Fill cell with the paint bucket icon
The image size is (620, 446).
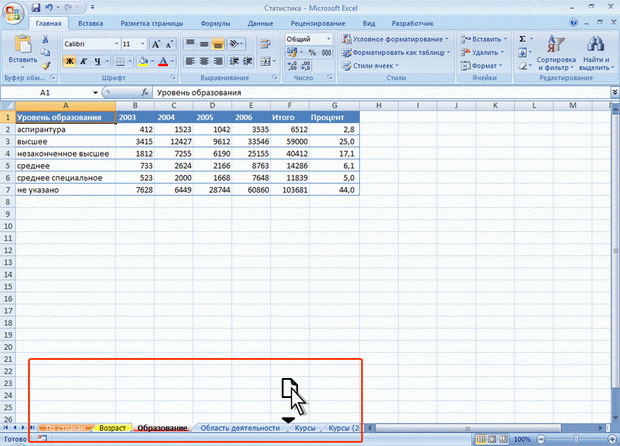point(143,61)
